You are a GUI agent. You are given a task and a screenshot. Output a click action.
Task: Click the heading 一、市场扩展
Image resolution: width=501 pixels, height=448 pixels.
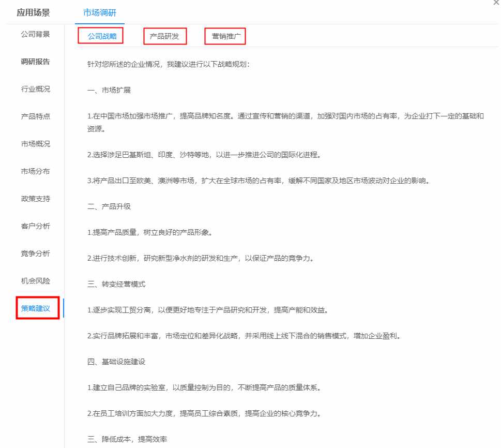click(x=109, y=90)
